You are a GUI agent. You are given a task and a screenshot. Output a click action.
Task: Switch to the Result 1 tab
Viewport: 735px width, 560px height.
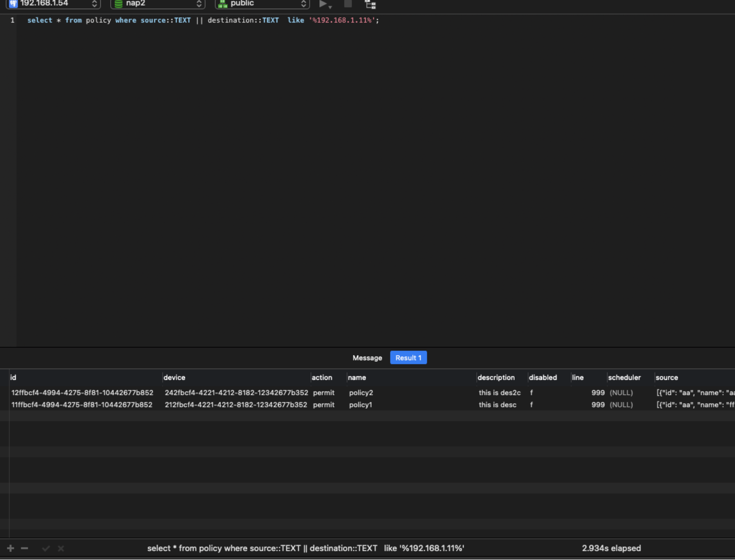pyautogui.click(x=409, y=358)
